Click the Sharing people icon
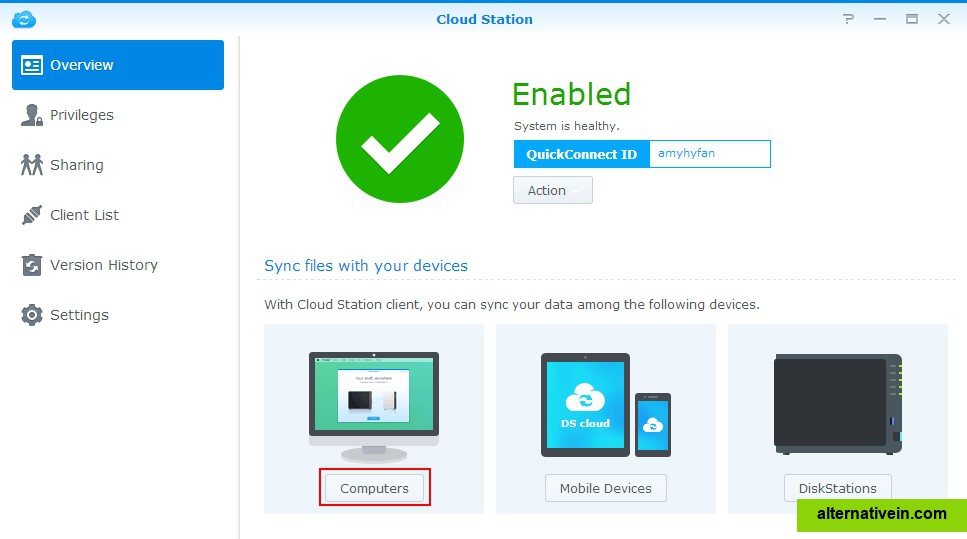The width and height of the screenshot is (967, 539). (x=31, y=165)
